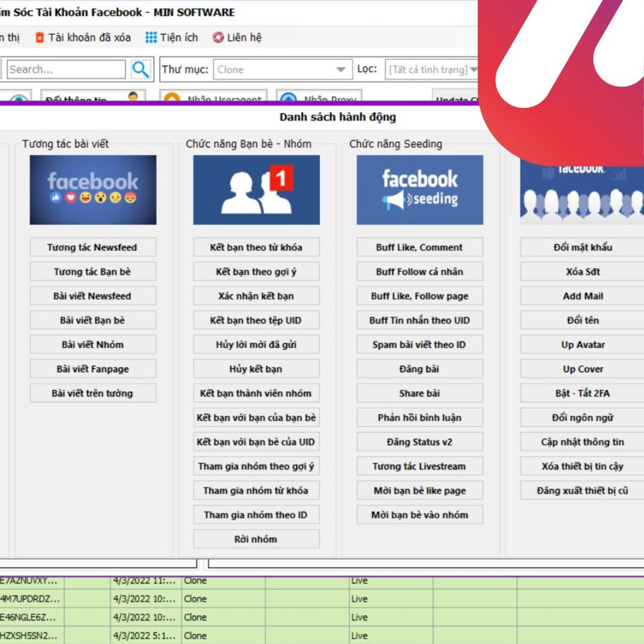Select Hủy lời mời đã gửi
The width and height of the screenshot is (644, 644).
(256, 344)
